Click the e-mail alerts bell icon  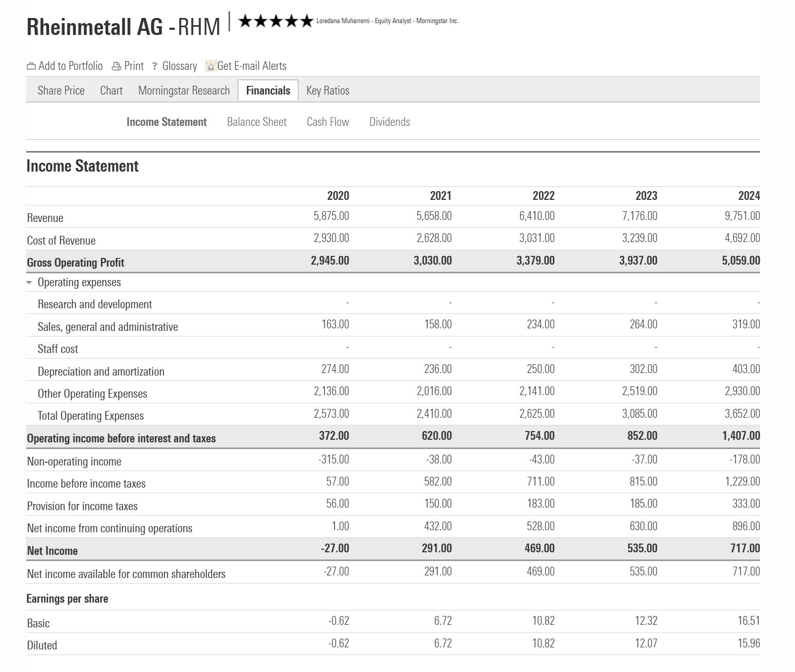point(210,66)
